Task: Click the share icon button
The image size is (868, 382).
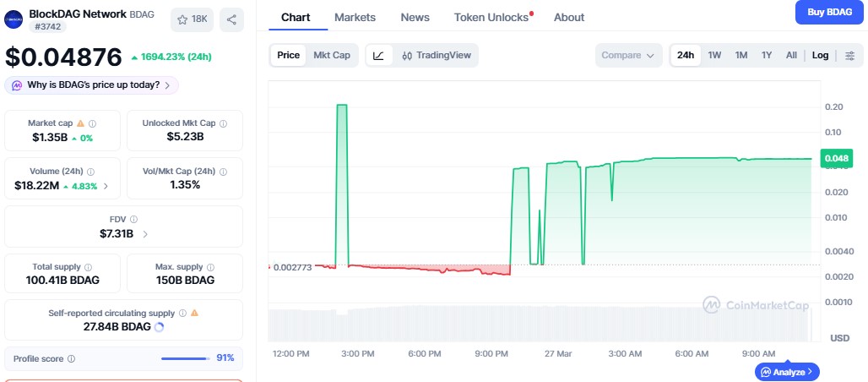Action: point(231,19)
